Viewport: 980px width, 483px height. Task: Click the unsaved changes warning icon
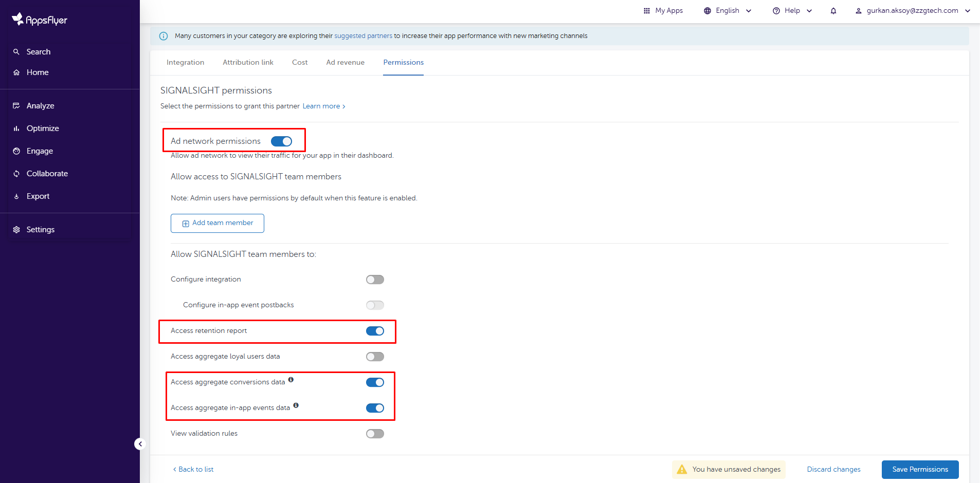tap(682, 469)
